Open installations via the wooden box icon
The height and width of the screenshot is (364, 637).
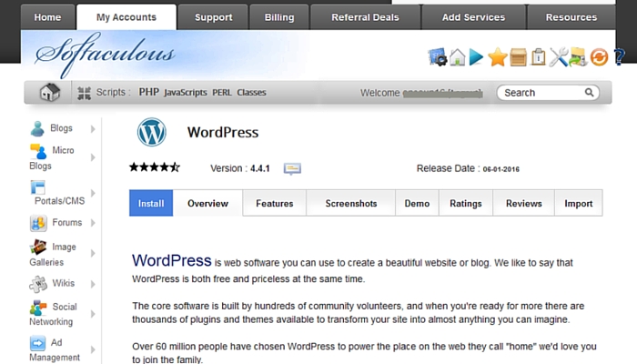[x=519, y=57]
